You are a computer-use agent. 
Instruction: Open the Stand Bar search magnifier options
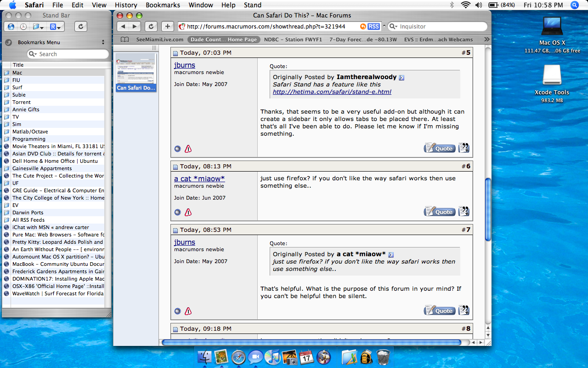[33, 54]
